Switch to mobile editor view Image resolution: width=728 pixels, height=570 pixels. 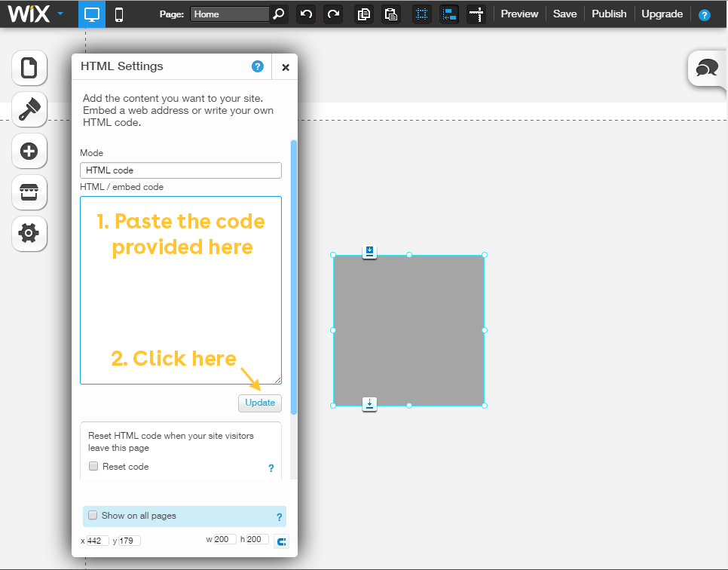tap(119, 14)
